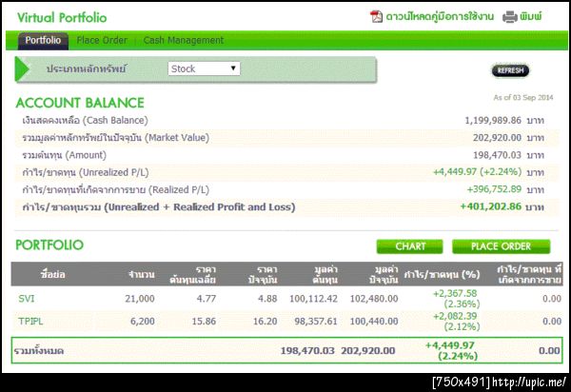Click the As of 03 Sep 2014 date

[x=522, y=98]
